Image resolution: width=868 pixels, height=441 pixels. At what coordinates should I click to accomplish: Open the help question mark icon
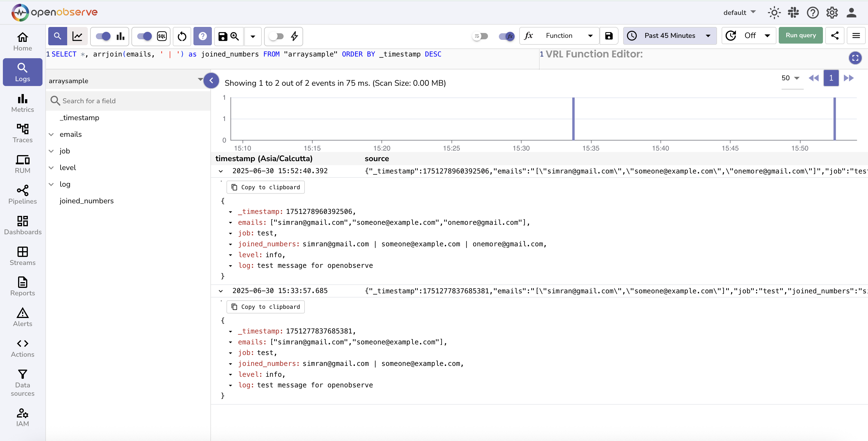(812, 12)
